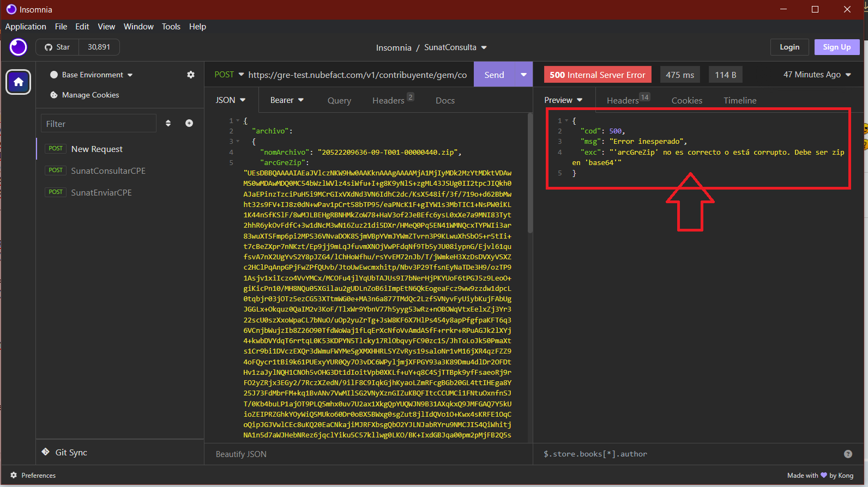Open the help question mark icon

coord(848,454)
